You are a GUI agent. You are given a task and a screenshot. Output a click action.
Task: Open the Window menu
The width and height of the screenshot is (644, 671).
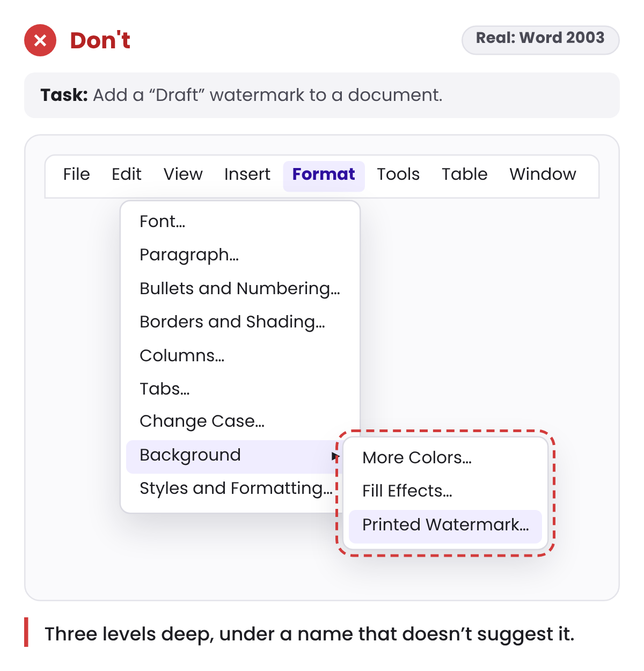543,174
